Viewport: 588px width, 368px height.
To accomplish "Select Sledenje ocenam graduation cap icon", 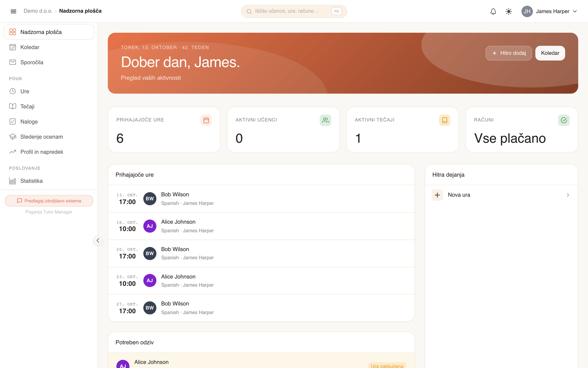I will pyautogui.click(x=13, y=137).
